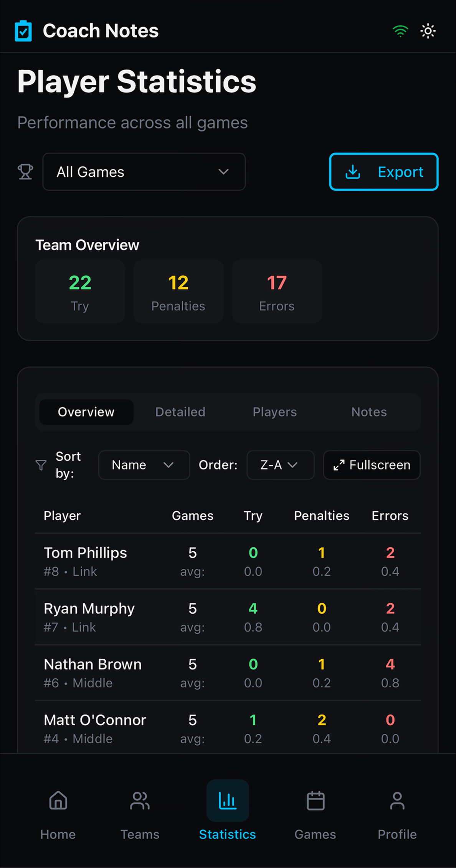
Task: Open the Games calendar icon
Action: (315, 800)
